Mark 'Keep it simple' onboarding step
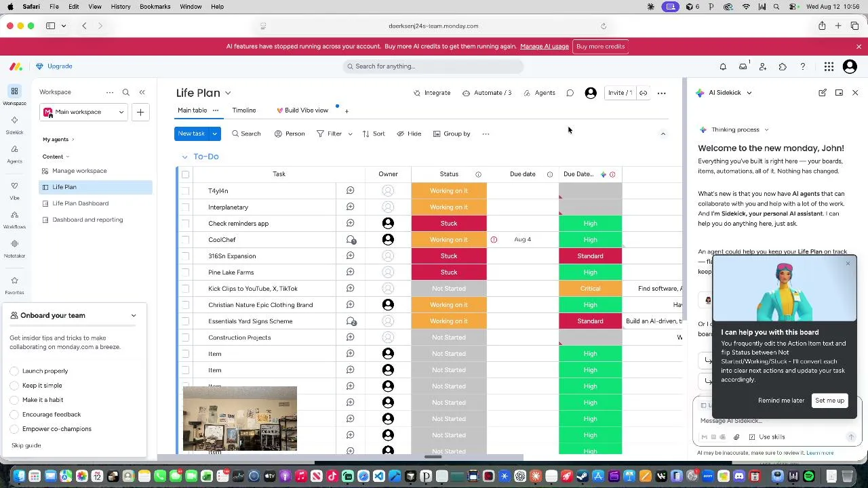868x488 pixels. 14,386
